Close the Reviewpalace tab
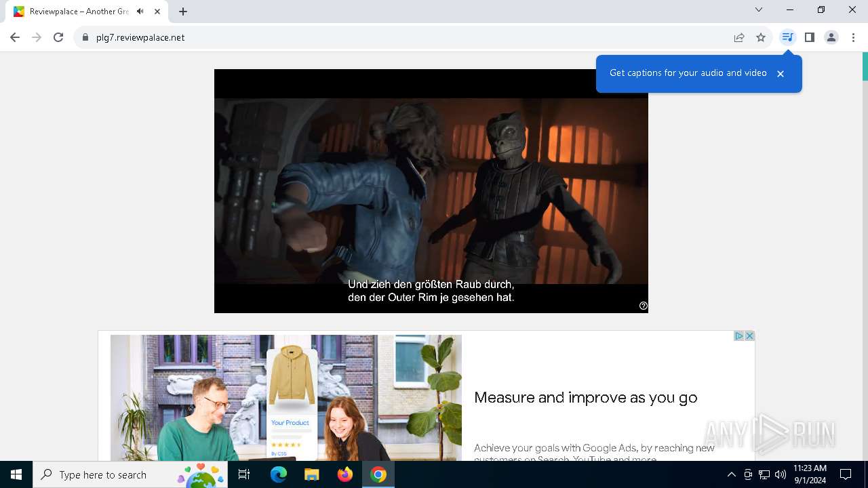This screenshot has width=868, height=488. [157, 12]
